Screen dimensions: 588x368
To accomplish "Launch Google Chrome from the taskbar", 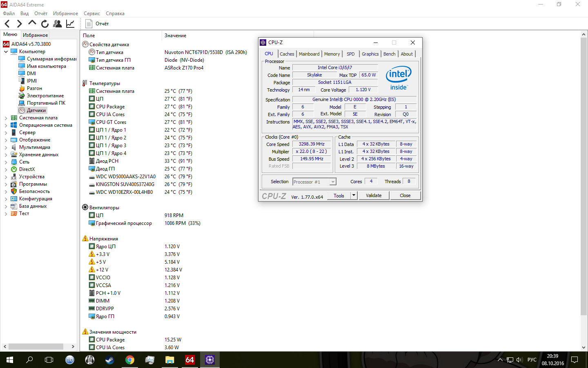I will pyautogui.click(x=130, y=360).
